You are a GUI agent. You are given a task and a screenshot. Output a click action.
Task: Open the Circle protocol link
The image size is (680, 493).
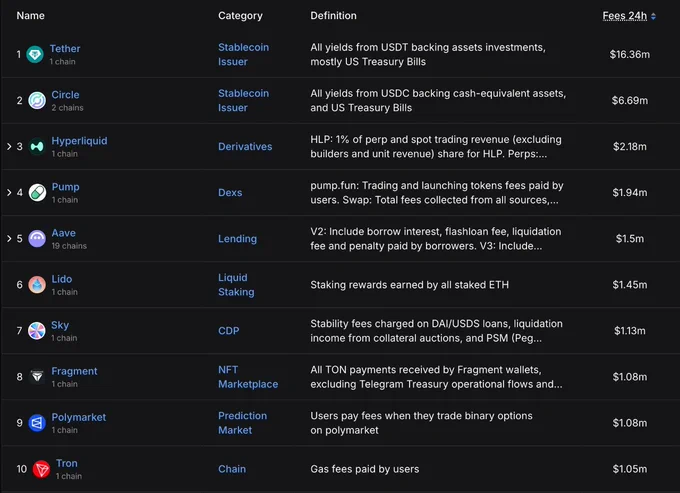[x=65, y=95]
